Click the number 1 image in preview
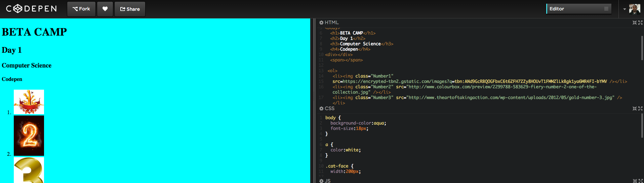Viewport: 644px width, 183px height. [x=29, y=102]
